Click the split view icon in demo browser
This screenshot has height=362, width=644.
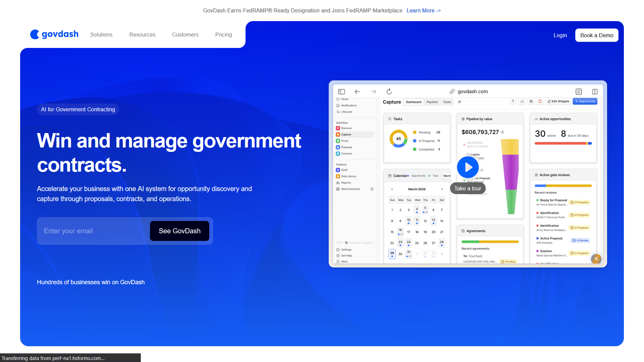click(595, 92)
